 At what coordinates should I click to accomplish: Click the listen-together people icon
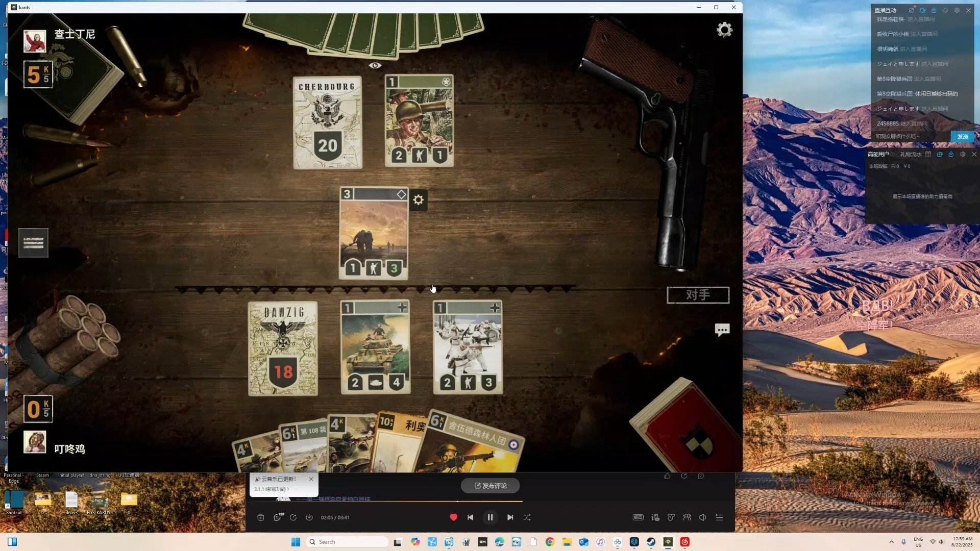[687, 517]
